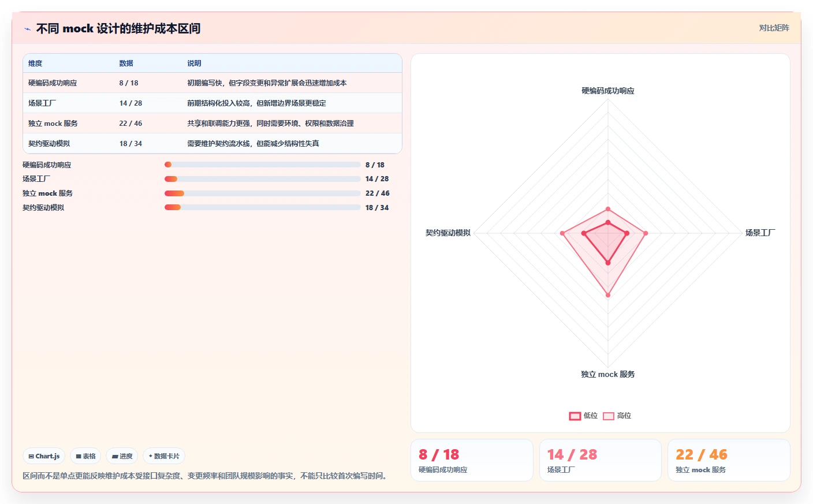Click the 契约驱动模拟 progress bar
Screen dimensions: 813x504
click(263, 207)
